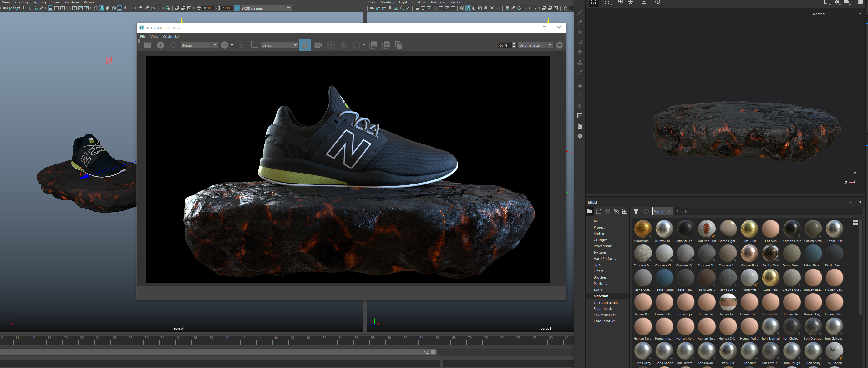The image size is (868, 368).
Task: Select the Material Picker eyedropper tool
Action: click(x=580, y=72)
